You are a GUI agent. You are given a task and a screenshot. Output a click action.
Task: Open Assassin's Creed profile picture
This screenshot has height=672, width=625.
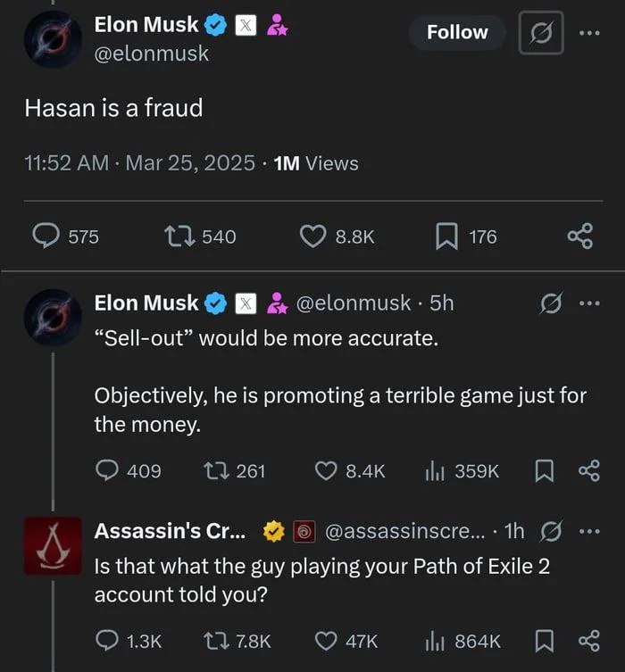(x=53, y=544)
